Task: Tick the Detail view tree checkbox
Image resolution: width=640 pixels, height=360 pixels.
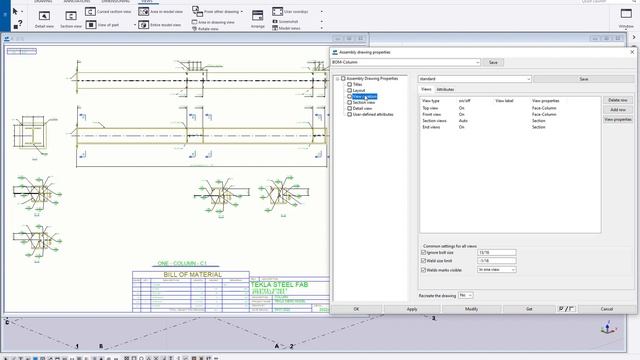Action: tap(349, 109)
